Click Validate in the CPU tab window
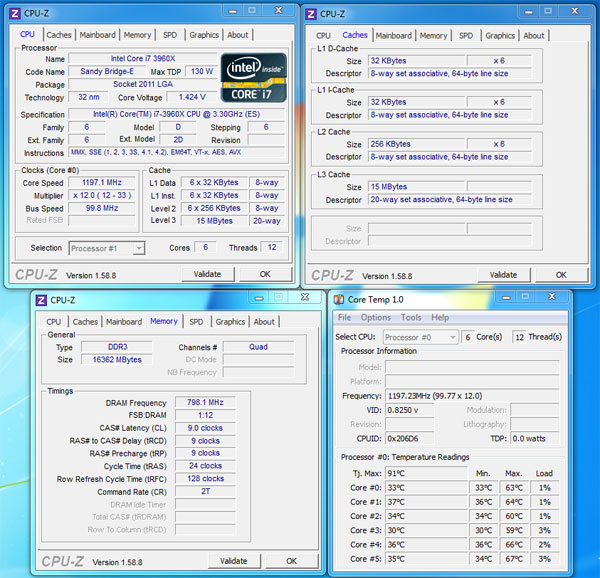 pos(207,274)
